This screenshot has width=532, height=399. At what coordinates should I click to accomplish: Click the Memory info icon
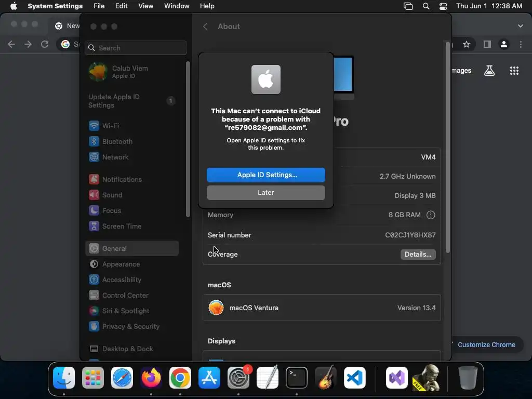click(431, 215)
